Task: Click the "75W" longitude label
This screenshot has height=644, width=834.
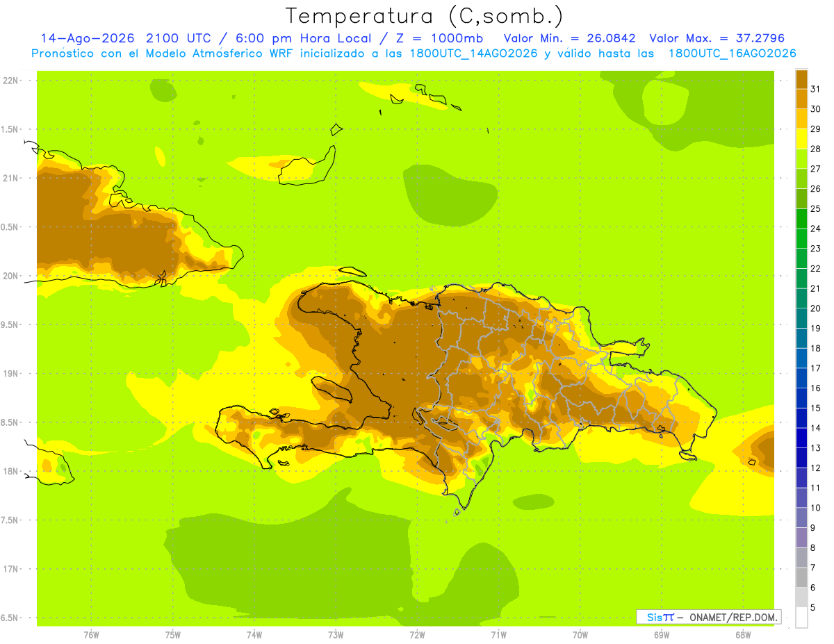Action: click(x=173, y=635)
